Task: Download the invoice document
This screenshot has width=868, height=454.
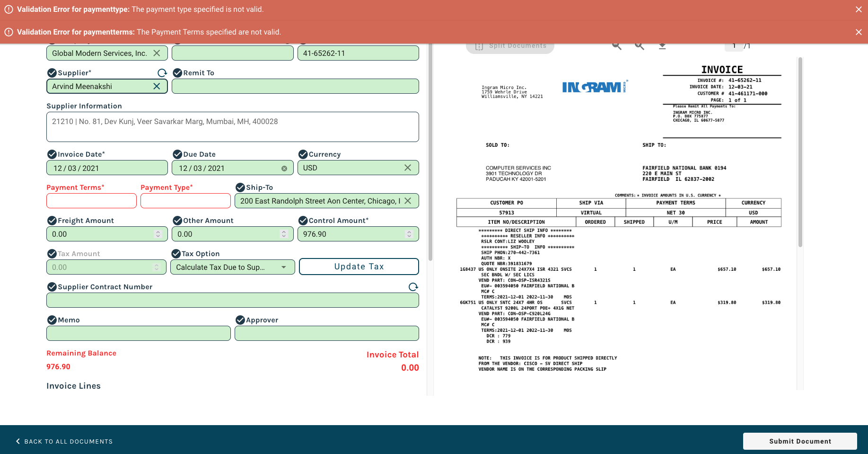Action: [662, 46]
